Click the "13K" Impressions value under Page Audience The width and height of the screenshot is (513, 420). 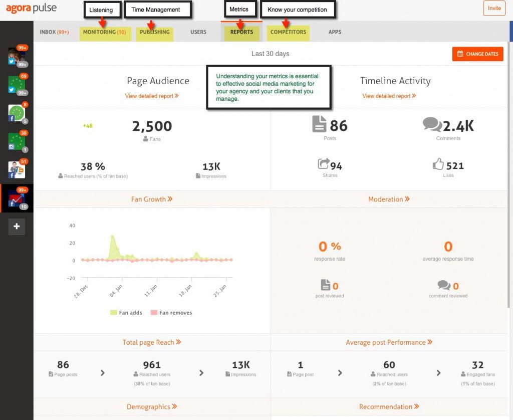click(211, 166)
